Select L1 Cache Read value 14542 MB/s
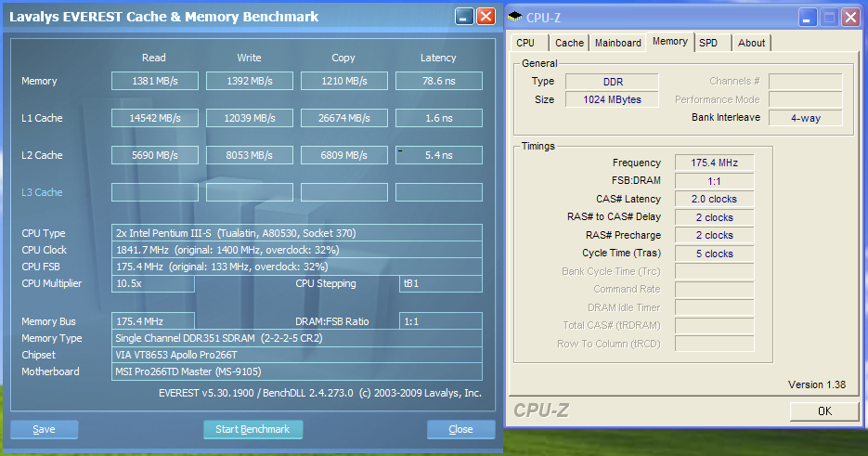Image resolution: width=868 pixels, height=456 pixels. pyautogui.click(x=155, y=118)
